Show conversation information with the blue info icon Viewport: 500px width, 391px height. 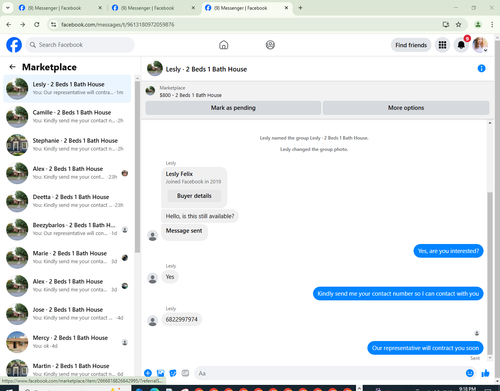pos(481,68)
